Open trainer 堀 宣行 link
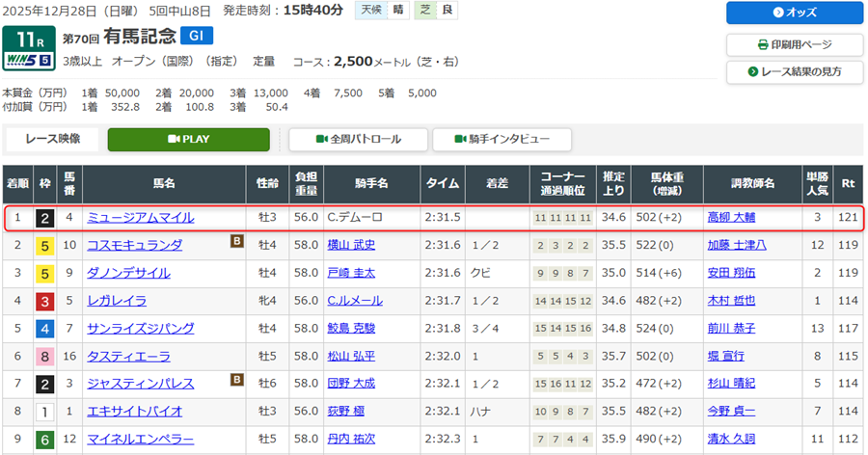 point(725,356)
